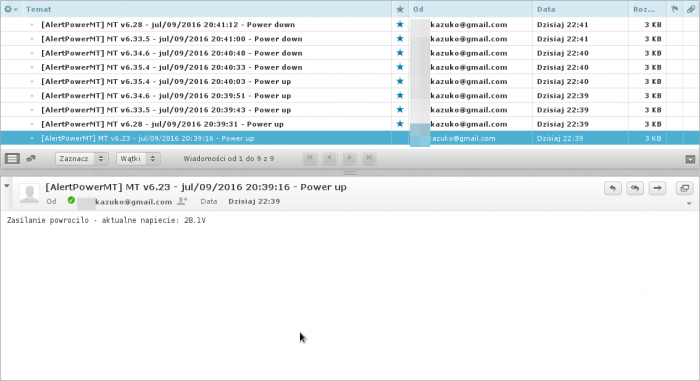Open message in new window

pyautogui.click(x=684, y=188)
